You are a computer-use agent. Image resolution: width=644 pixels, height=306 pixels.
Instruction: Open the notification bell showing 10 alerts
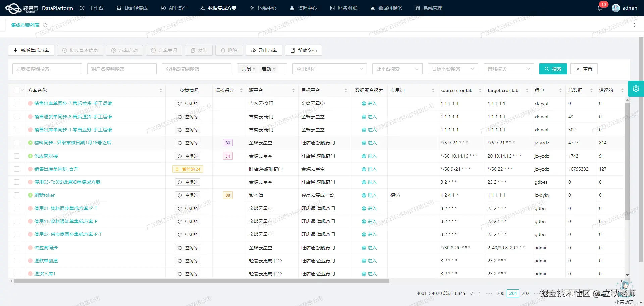pos(600,8)
